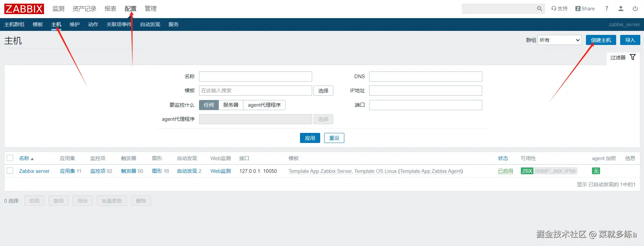Tick the select-all hosts checkbox

(10, 158)
